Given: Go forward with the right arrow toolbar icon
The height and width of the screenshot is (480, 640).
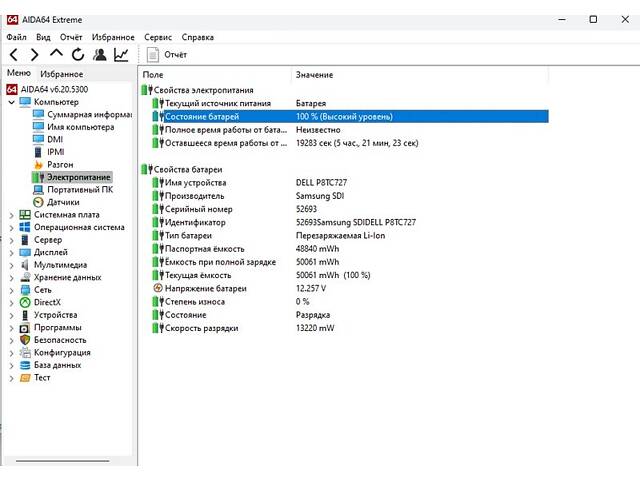Looking at the screenshot, I should coord(35,54).
